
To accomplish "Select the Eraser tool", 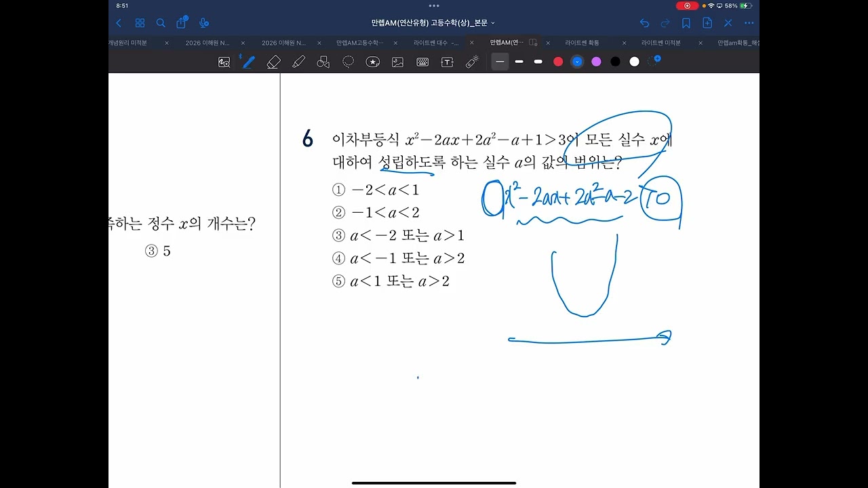I will pos(274,62).
